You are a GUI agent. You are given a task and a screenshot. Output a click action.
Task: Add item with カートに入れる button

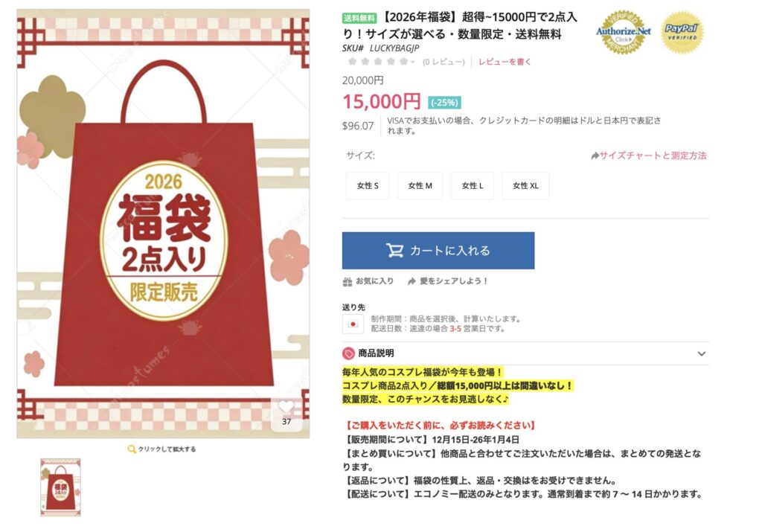click(x=438, y=250)
